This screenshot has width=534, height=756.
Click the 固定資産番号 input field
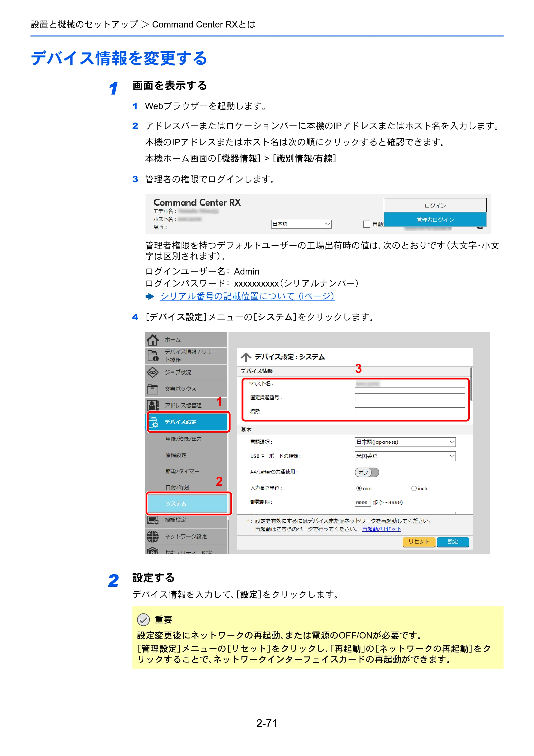410,397
